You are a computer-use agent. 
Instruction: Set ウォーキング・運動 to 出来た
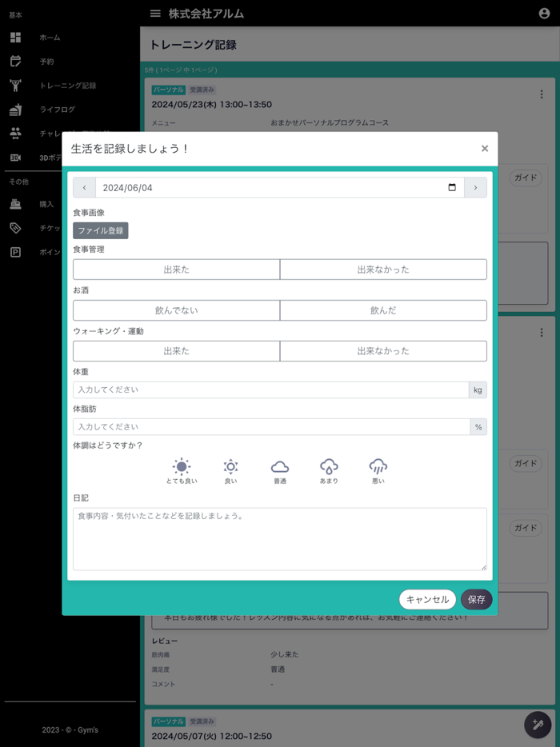click(x=176, y=351)
